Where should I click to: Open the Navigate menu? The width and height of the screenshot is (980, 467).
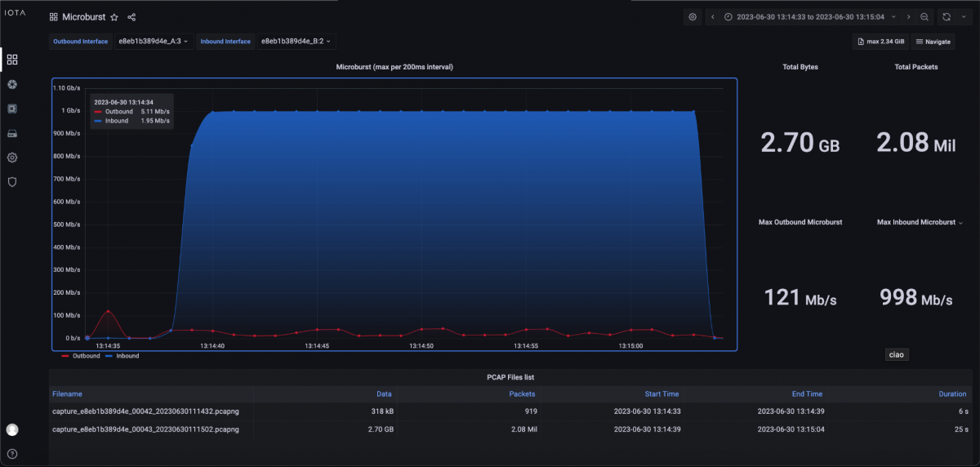[x=932, y=41]
